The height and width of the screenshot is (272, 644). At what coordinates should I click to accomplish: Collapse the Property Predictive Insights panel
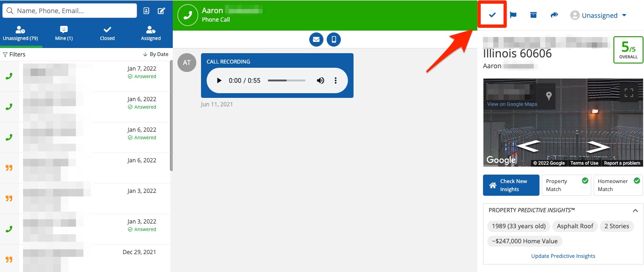click(x=635, y=211)
